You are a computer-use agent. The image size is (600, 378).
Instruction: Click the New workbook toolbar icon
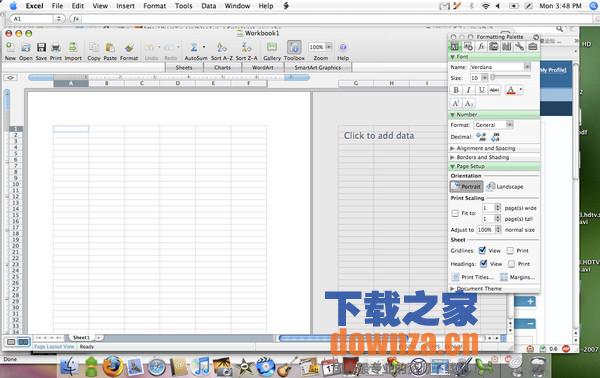click(10, 47)
